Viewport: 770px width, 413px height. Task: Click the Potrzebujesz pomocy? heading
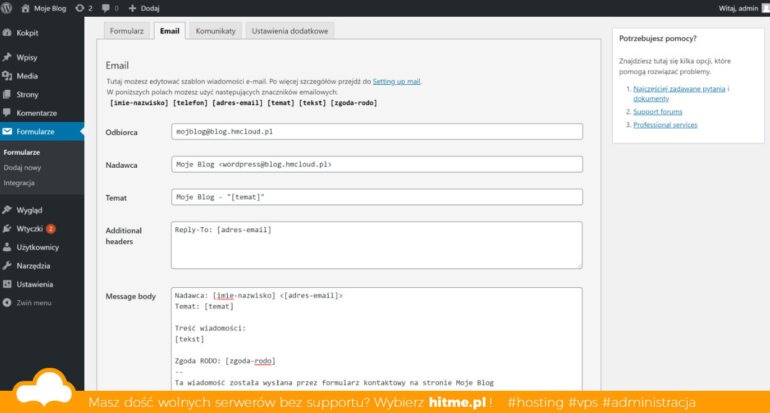pyautogui.click(x=658, y=38)
